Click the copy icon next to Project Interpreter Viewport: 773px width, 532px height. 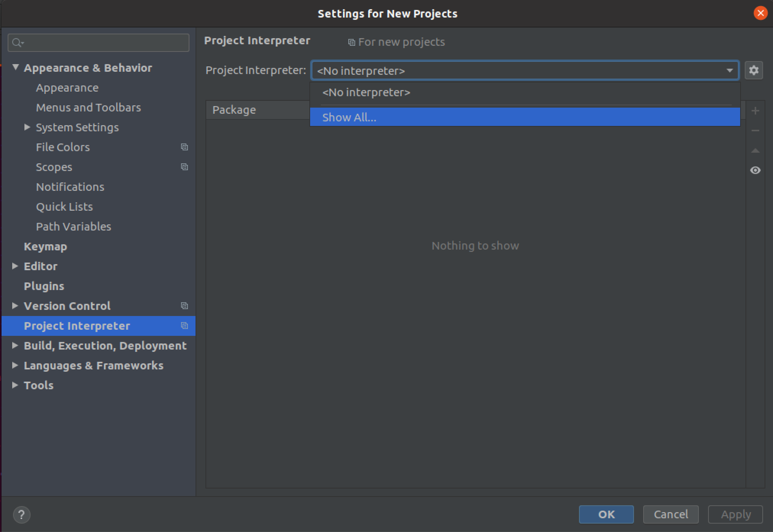184,326
